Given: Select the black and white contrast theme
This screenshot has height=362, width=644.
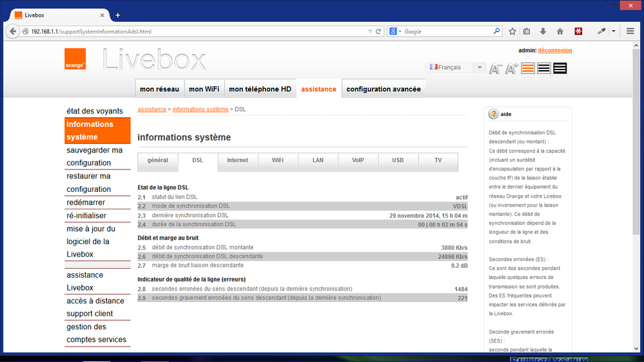Looking at the screenshot, I should [x=544, y=68].
